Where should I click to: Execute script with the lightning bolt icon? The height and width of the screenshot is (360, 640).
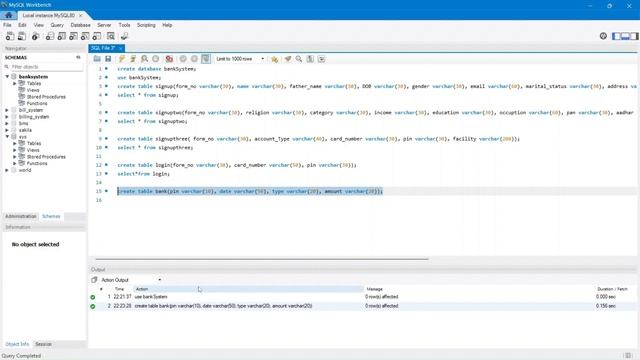tap(122, 59)
